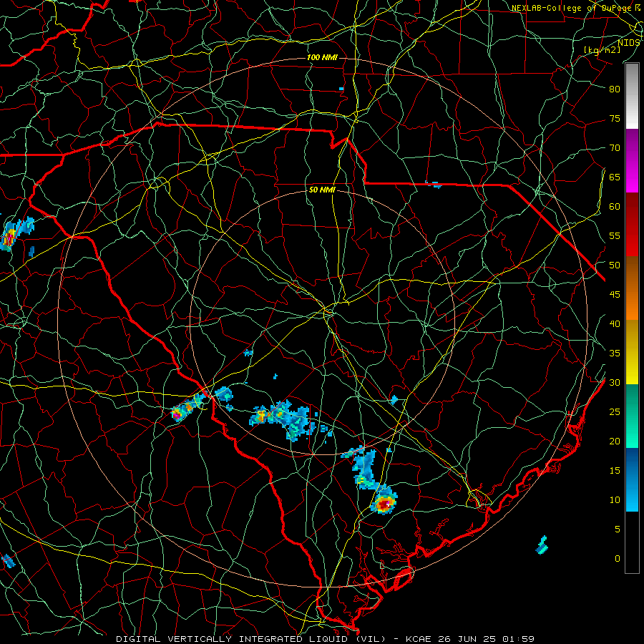Click the legend value "10"

click(615, 500)
